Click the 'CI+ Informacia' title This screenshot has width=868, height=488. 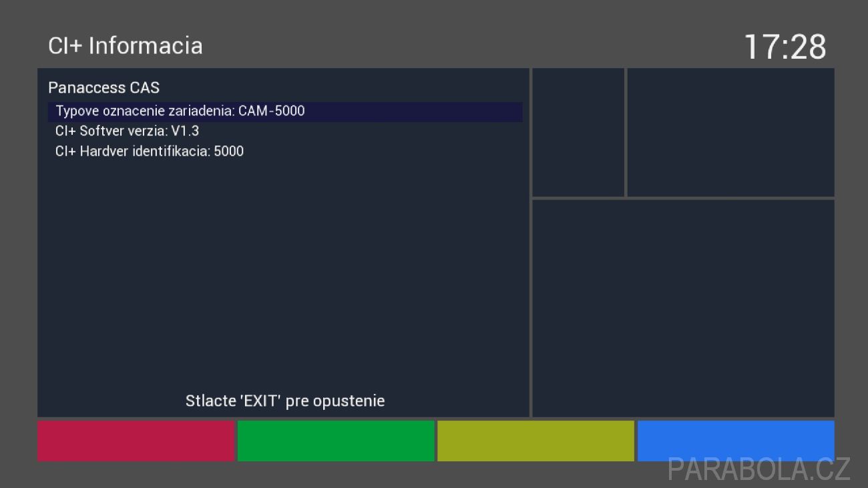126,45
